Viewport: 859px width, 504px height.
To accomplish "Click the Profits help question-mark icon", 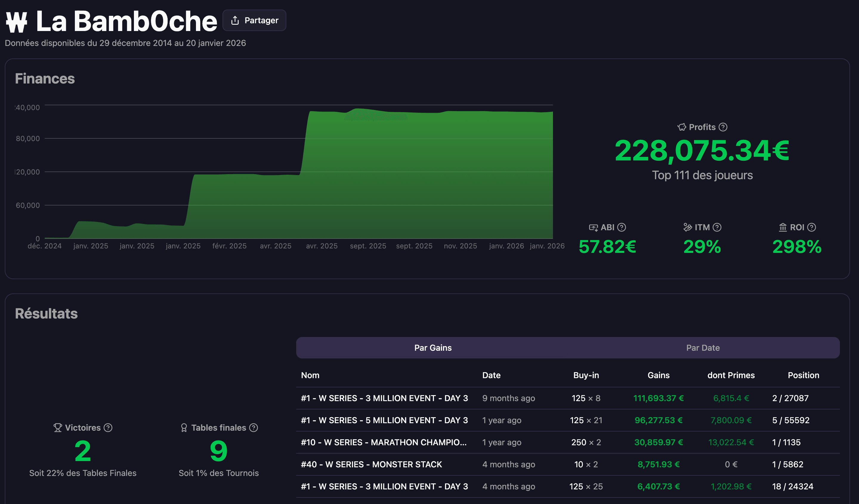I will pyautogui.click(x=723, y=127).
